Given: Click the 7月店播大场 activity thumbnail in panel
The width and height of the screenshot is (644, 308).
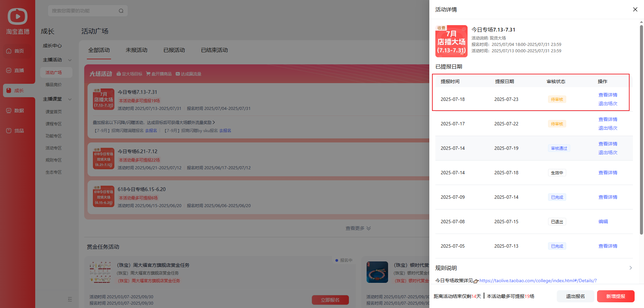Looking at the screenshot, I should 451,41.
